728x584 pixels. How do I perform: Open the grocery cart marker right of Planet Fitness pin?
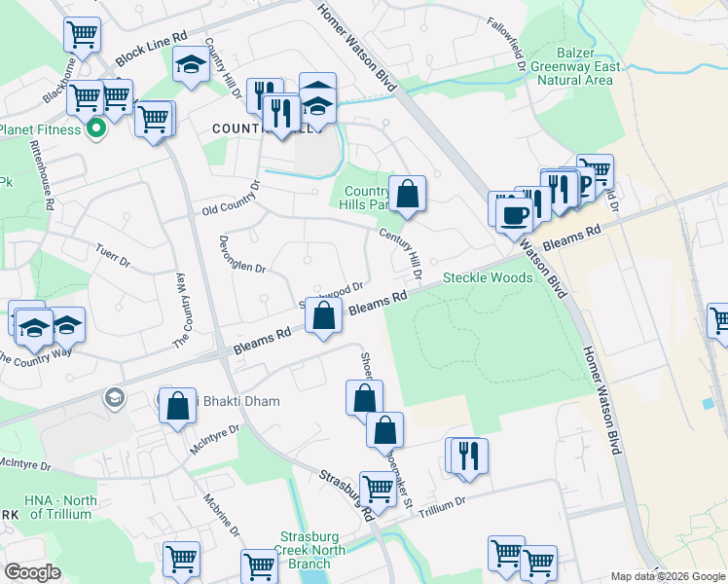point(153,121)
